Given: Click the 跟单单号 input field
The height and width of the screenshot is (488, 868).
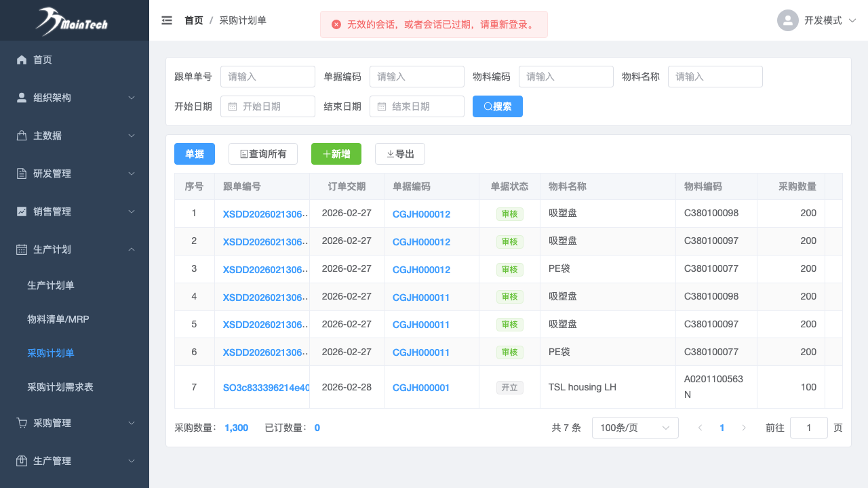Looking at the screenshot, I should tap(267, 77).
